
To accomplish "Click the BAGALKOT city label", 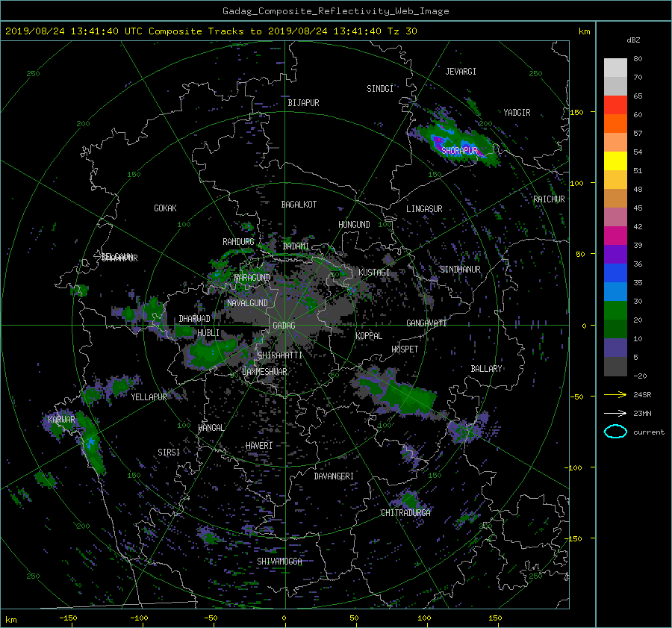I will [x=299, y=205].
